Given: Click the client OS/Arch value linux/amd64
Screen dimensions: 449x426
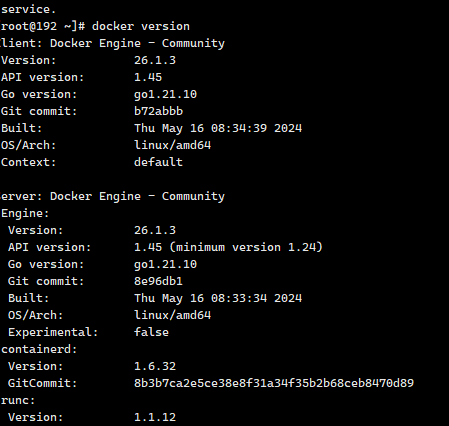Looking at the screenshot, I should (x=172, y=145).
